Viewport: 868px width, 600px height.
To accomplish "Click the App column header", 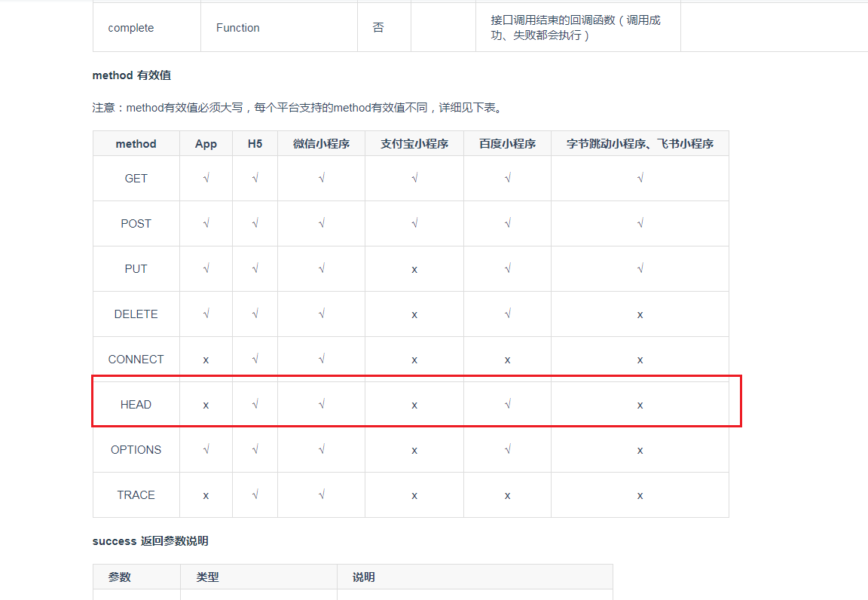I will coord(206,144).
